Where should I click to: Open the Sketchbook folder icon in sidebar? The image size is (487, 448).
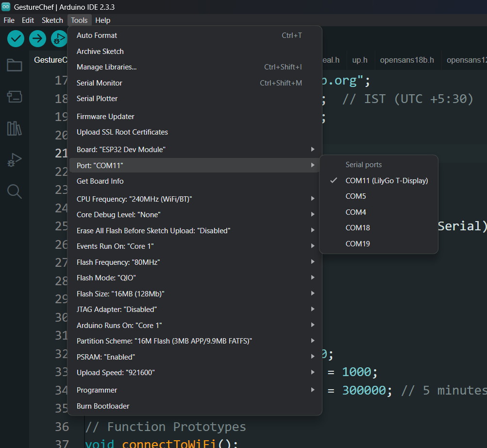tap(15, 65)
